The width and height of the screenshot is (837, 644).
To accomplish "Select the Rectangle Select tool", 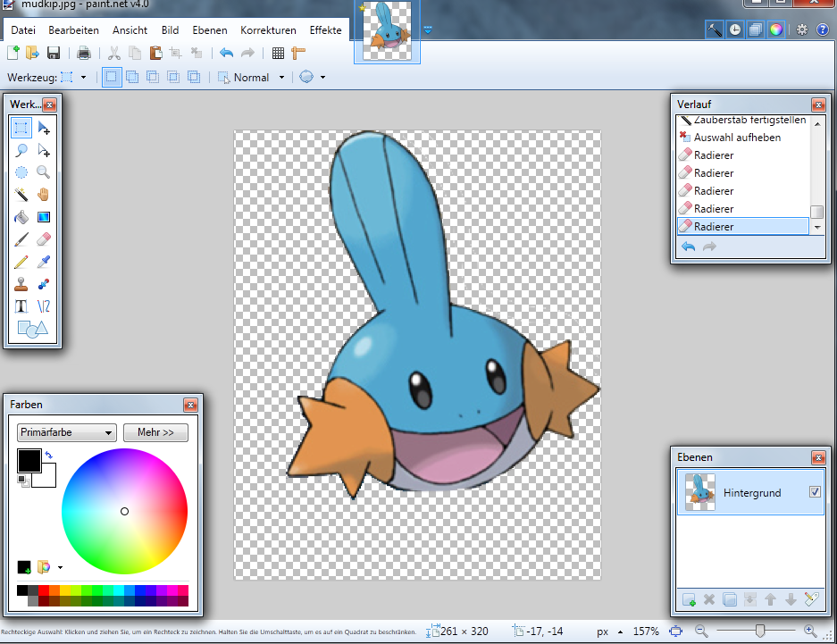I will click(21, 128).
